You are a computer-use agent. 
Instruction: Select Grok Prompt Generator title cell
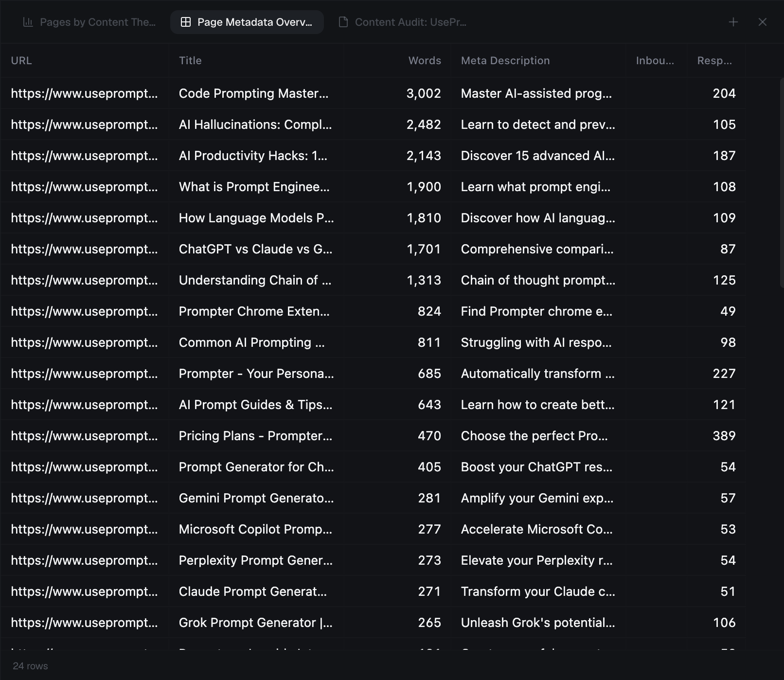pyautogui.click(x=256, y=623)
